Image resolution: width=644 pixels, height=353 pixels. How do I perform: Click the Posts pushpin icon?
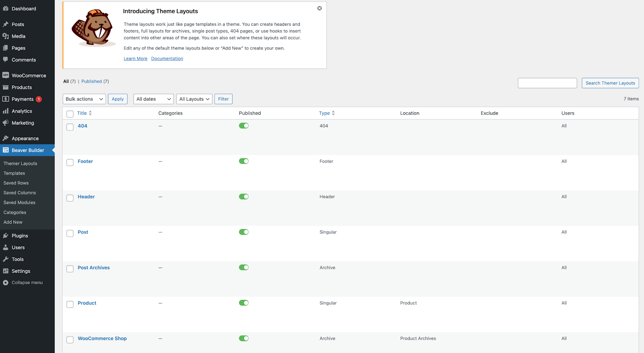click(6, 24)
